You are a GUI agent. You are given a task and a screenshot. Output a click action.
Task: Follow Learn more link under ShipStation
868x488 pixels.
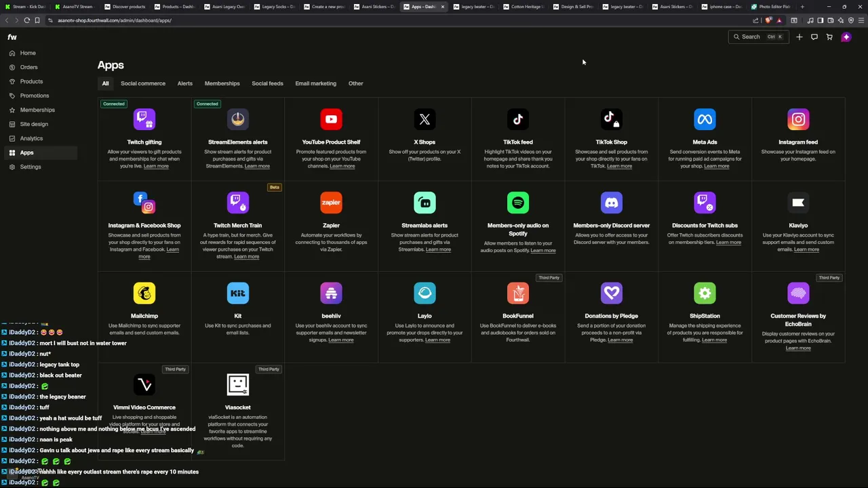click(714, 340)
